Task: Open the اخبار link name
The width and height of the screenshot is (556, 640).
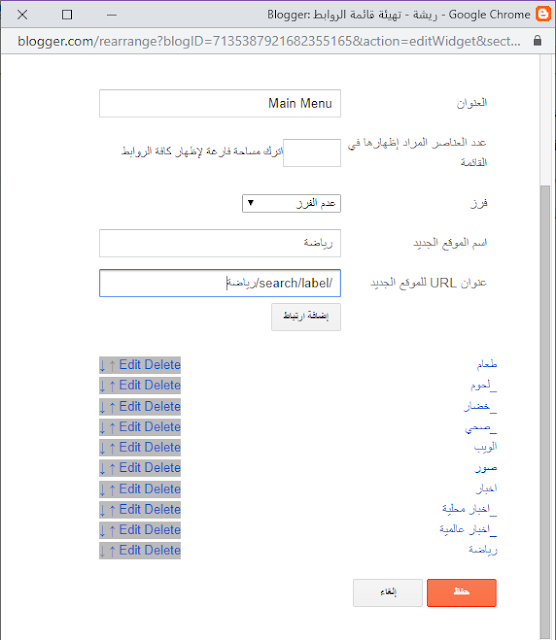Action: click(x=487, y=488)
